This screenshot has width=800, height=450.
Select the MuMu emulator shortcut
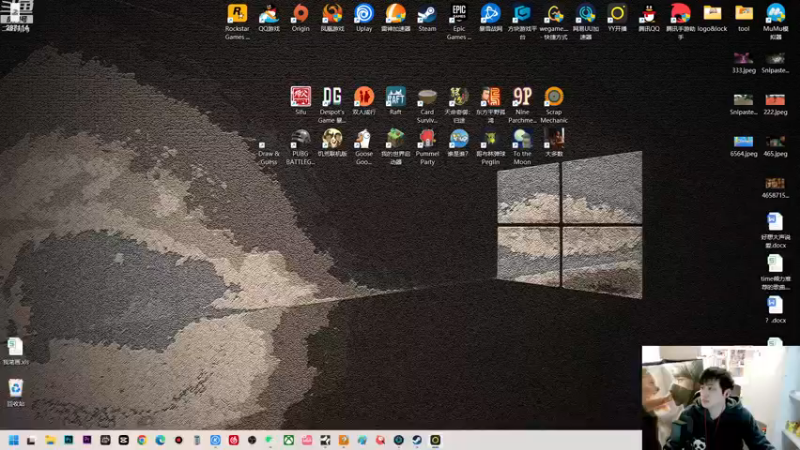[x=776, y=14]
